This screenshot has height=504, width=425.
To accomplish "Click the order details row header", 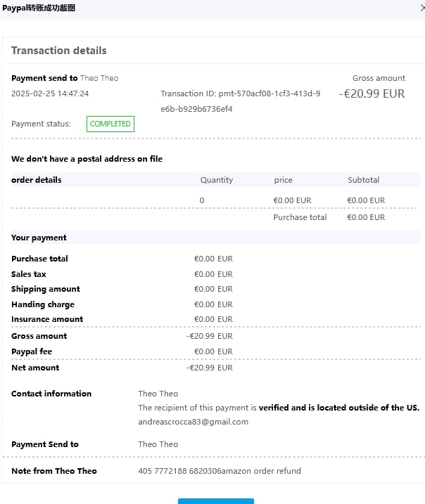I will point(37,180).
